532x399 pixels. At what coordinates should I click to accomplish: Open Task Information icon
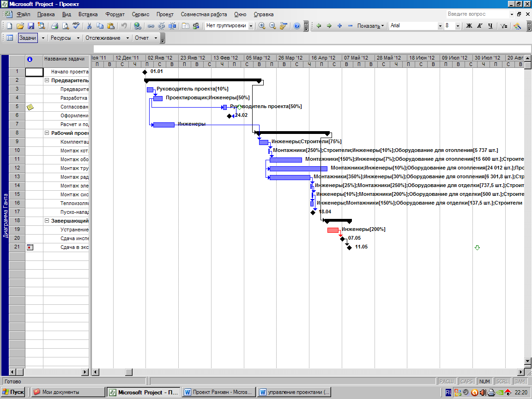(185, 26)
